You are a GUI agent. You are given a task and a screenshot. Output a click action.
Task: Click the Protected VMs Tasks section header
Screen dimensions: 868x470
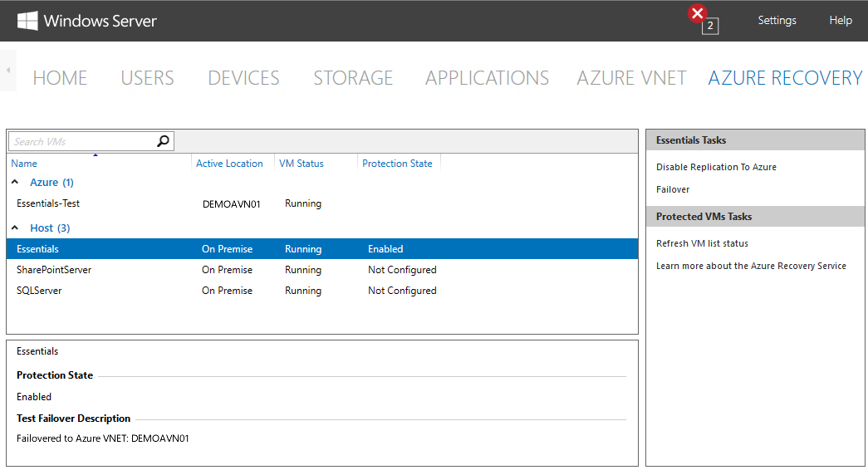point(755,217)
